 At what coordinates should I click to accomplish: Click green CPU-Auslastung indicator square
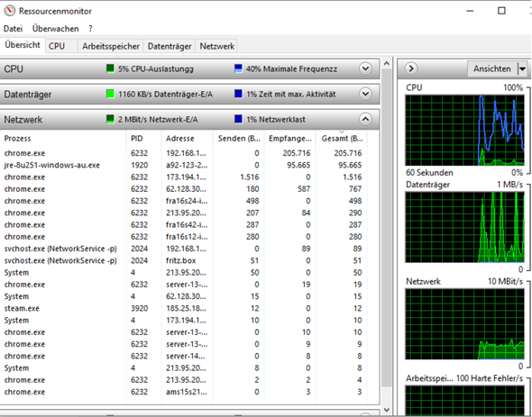click(x=110, y=68)
